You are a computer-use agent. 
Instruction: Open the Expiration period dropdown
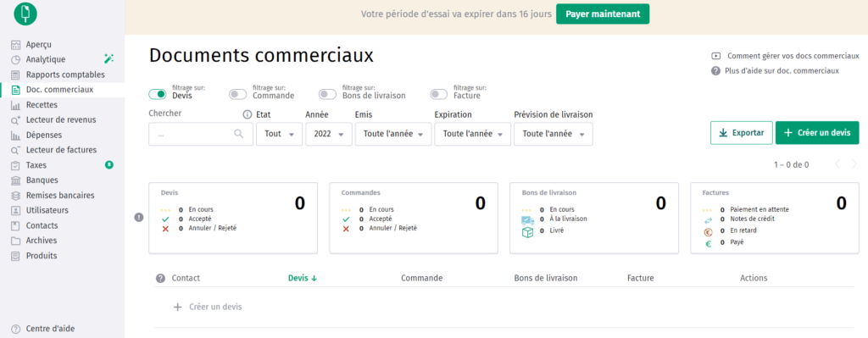pos(472,134)
